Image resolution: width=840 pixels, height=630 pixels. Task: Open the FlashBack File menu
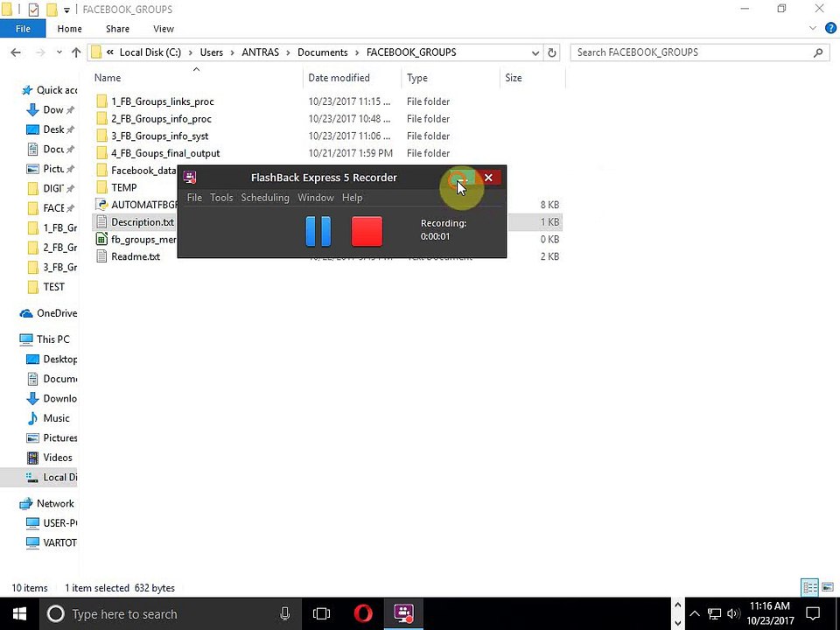[194, 198]
